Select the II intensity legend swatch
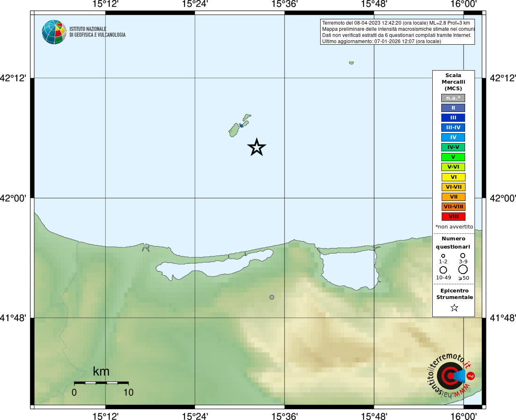Image resolution: width=516 pixels, height=420 pixels. (453, 108)
